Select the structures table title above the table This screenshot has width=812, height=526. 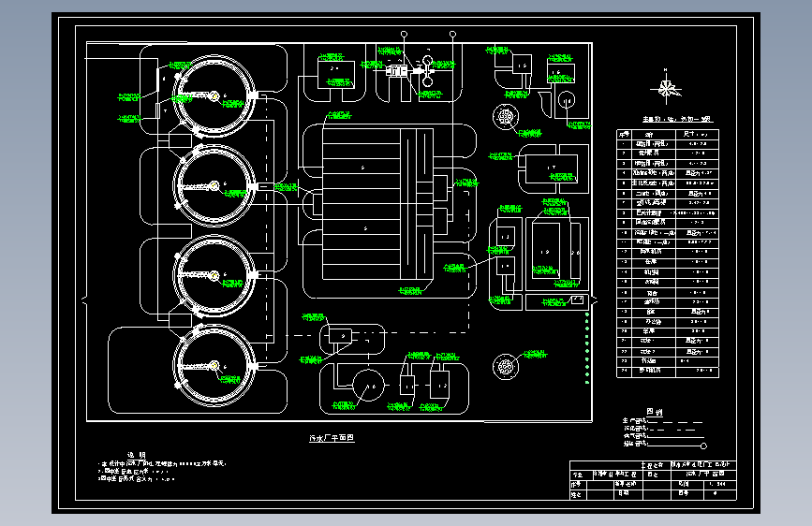tap(677, 119)
